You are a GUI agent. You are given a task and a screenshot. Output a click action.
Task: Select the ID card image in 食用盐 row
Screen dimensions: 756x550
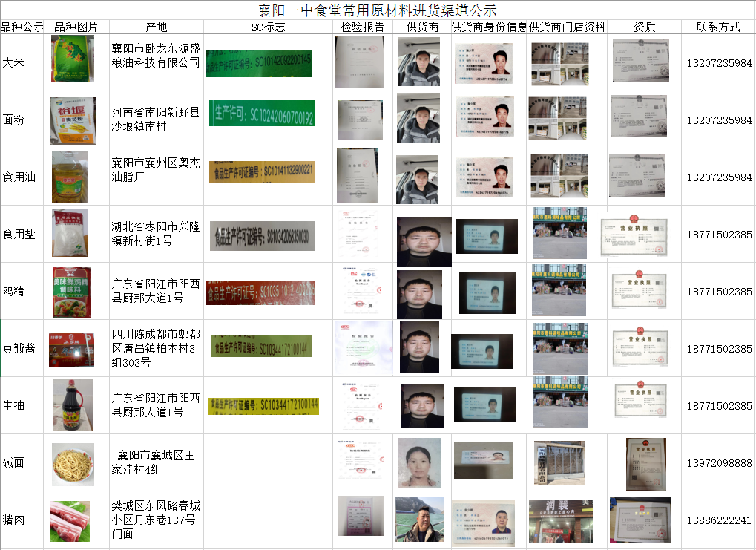click(486, 236)
